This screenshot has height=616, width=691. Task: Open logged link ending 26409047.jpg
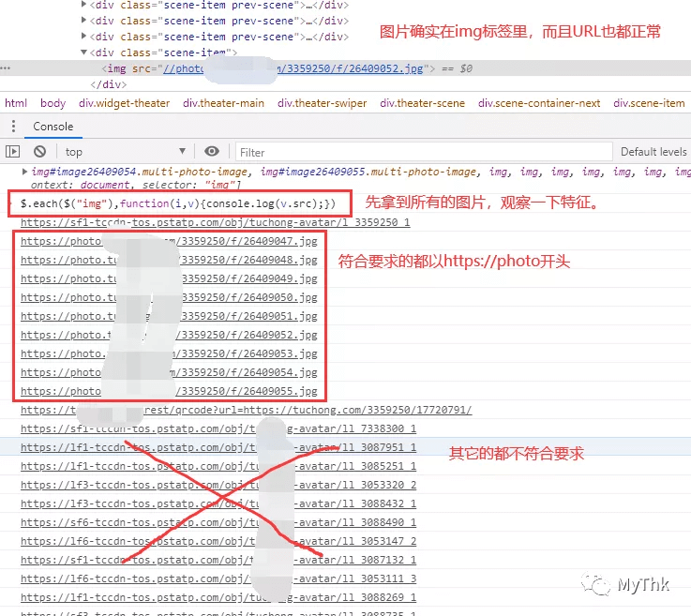[x=169, y=242]
